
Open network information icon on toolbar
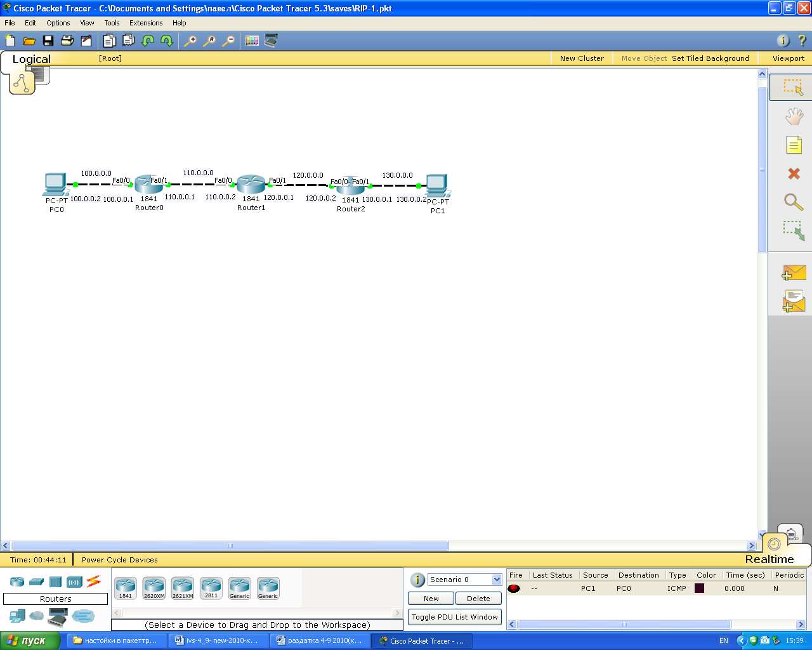[783, 41]
